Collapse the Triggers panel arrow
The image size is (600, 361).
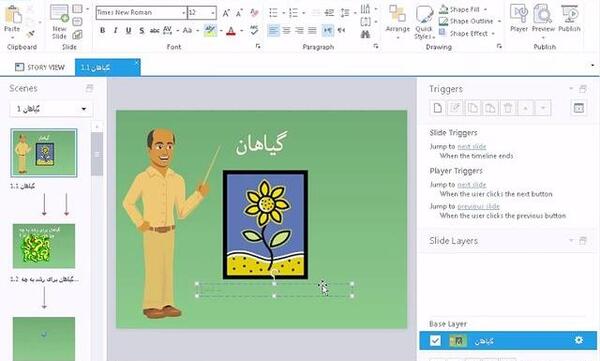tap(571, 89)
